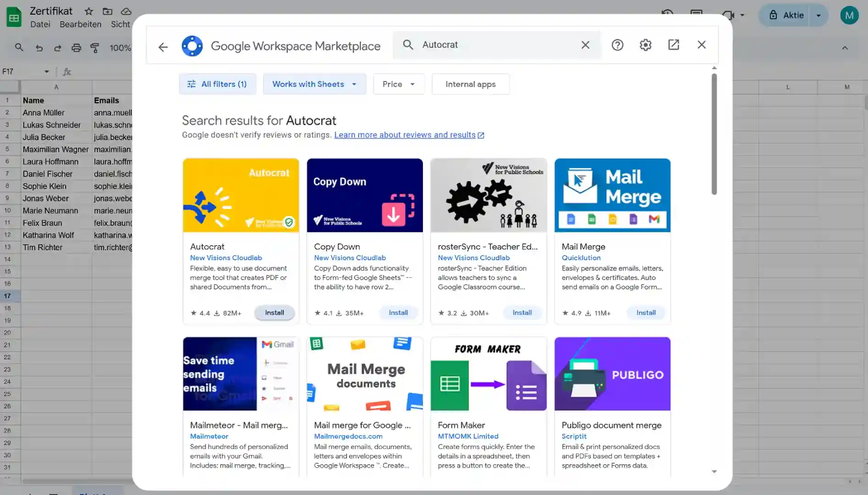Click the Sheets home icon
The height and width of the screenshot is (495, 868).
[14, 17]
